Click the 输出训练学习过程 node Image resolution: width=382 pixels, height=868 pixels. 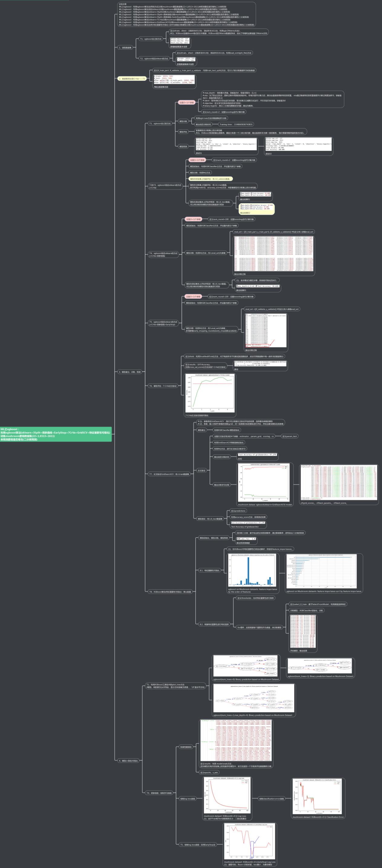[x=221, y=484]
